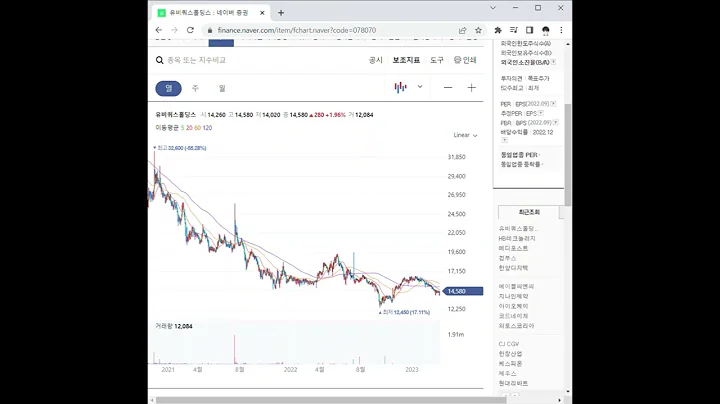The width and height of the screenshot is (720, 404).
Task: Open 한양디지텍 from recent list
Action: click(x=513, y=268)
